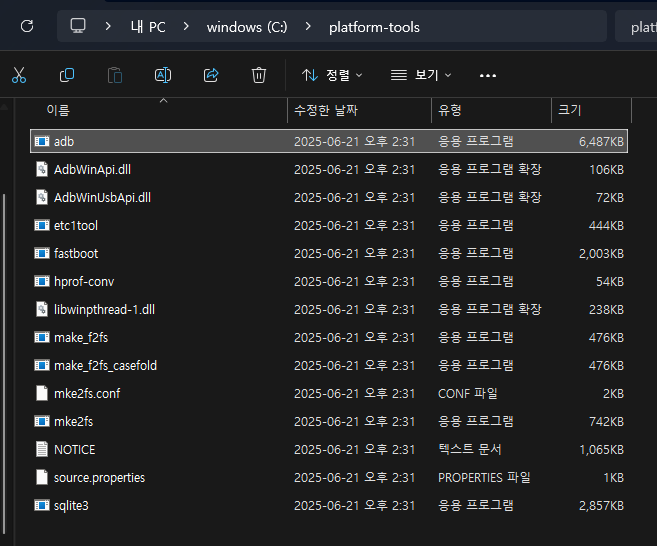Viewport: 657px width, 546px height.
Task: Select the libwinpthread-1.dll file icon
Action: click(x=42, y=310)
